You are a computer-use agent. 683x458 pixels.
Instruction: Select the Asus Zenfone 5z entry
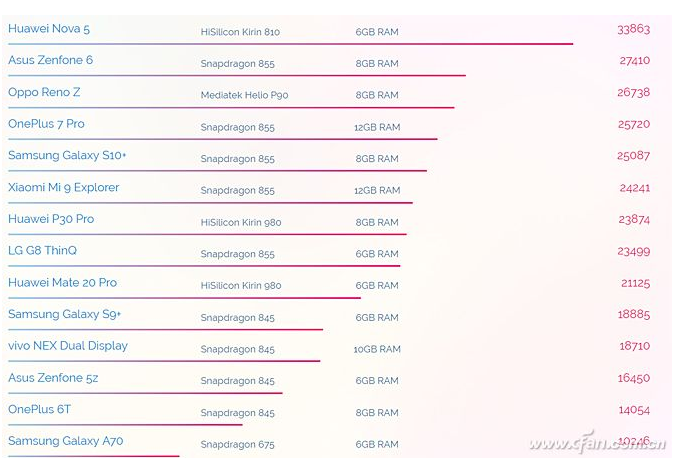[x=53, y=378]
